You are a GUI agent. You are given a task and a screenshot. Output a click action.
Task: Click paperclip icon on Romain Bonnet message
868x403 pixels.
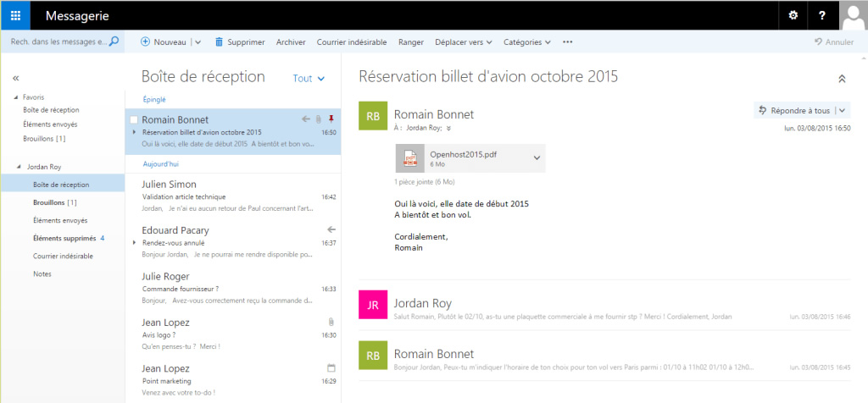[319, 119]
